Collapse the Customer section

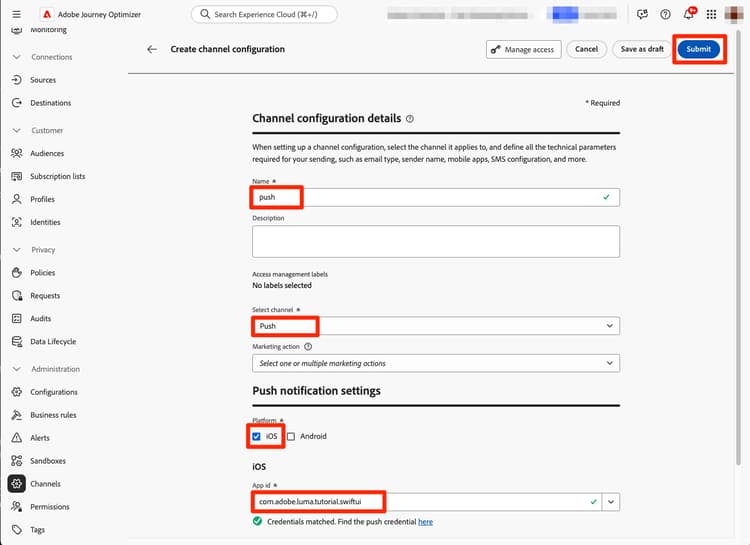coord(17,130)
